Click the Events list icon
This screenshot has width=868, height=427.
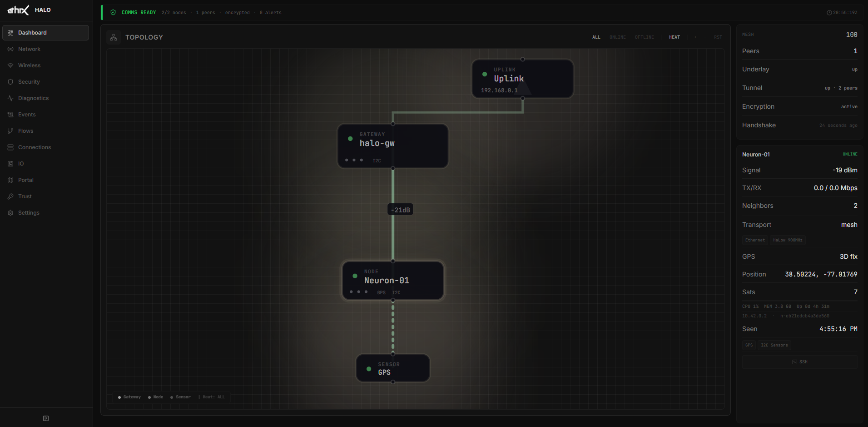pos(10,115)
